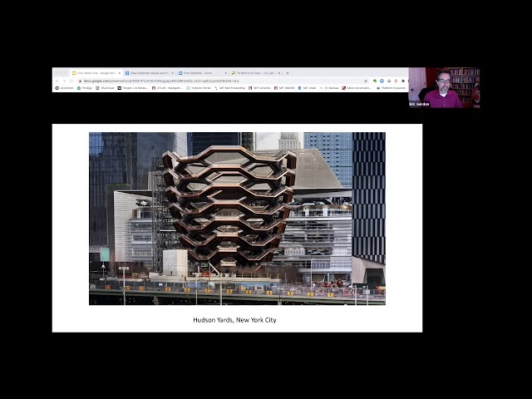Close the Post Attendee - Zoom tab
Screen dimensions: 532x399
225,73
